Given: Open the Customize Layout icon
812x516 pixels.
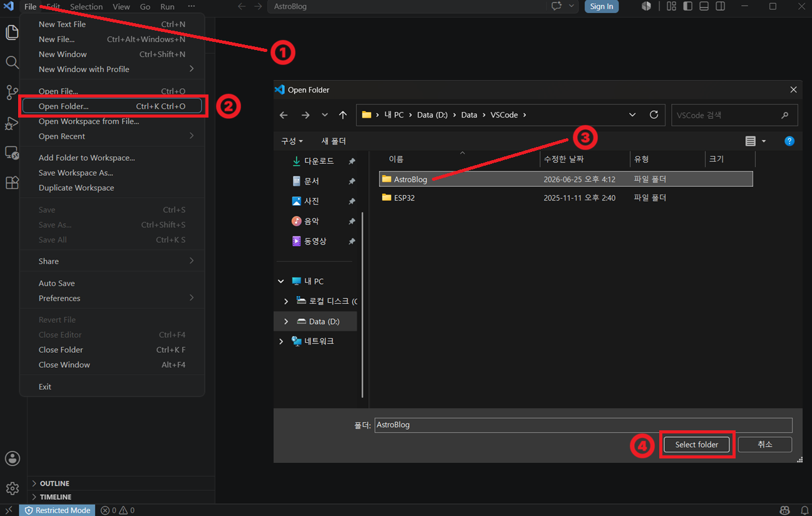Looking at the screenshot, I should 671,6.
